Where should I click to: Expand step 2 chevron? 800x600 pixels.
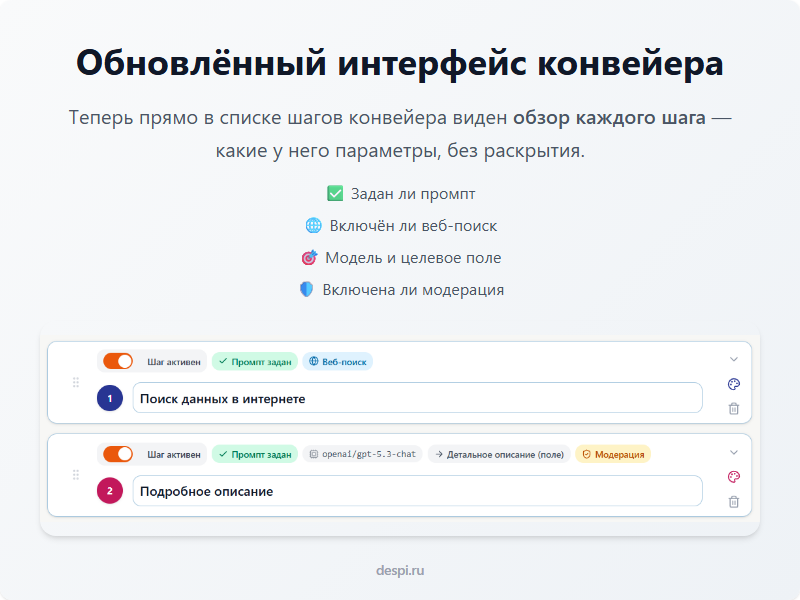[x=734, y=452]
